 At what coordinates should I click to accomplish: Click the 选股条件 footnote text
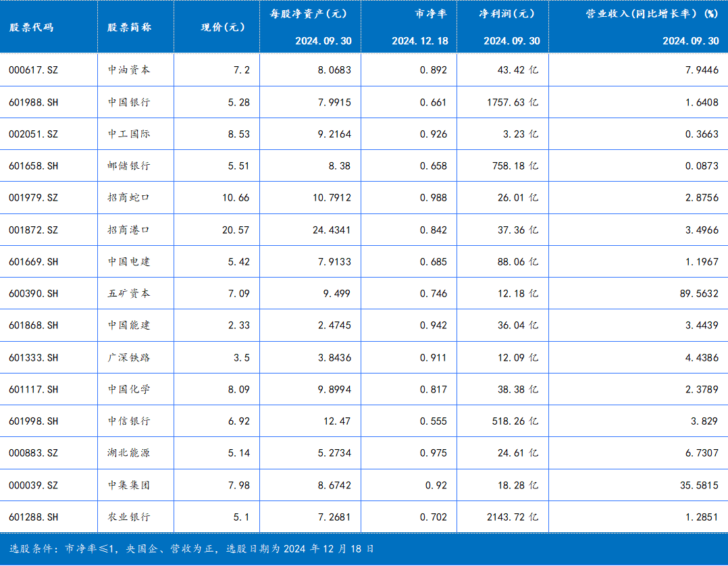click(192, 549)
